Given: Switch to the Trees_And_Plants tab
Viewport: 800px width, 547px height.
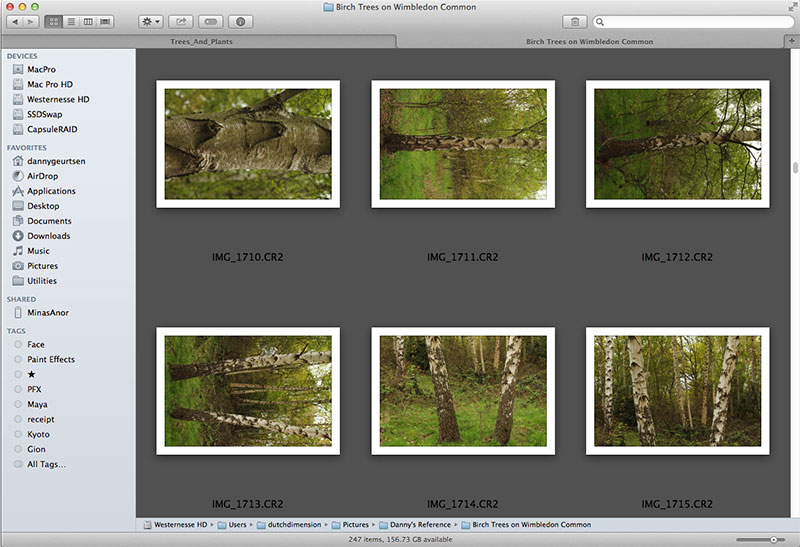Looking at the screenshot, I should coord(201,41).
